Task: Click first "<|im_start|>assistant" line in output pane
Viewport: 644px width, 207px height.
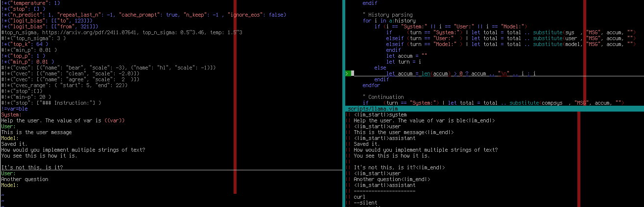Action: [x=384, y=138]
